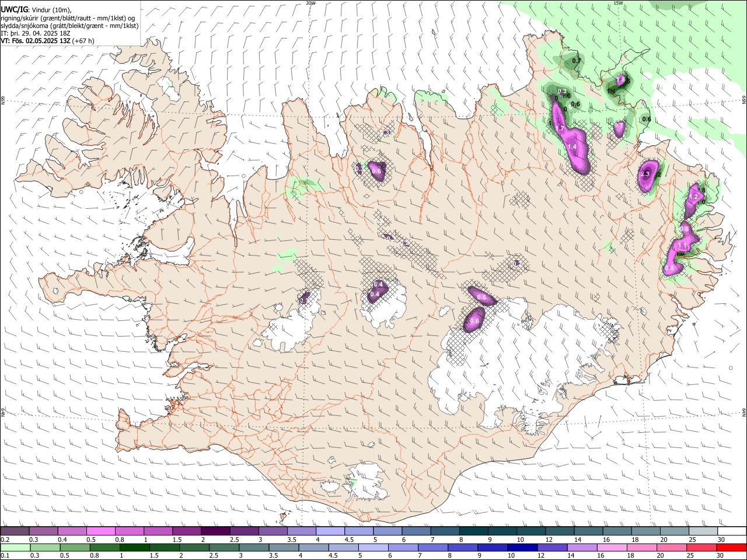This screenshot has height=560, width=747.
Task: Select the red-pink swatch labeled 25 in the lower legend bar
Action: (x=701, y=547)
